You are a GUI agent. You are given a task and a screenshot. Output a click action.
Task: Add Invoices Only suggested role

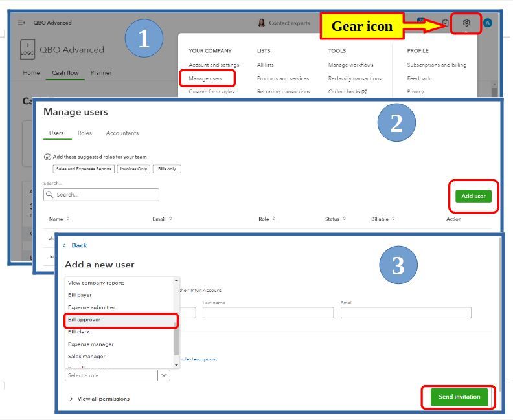[x=133, y=169]
